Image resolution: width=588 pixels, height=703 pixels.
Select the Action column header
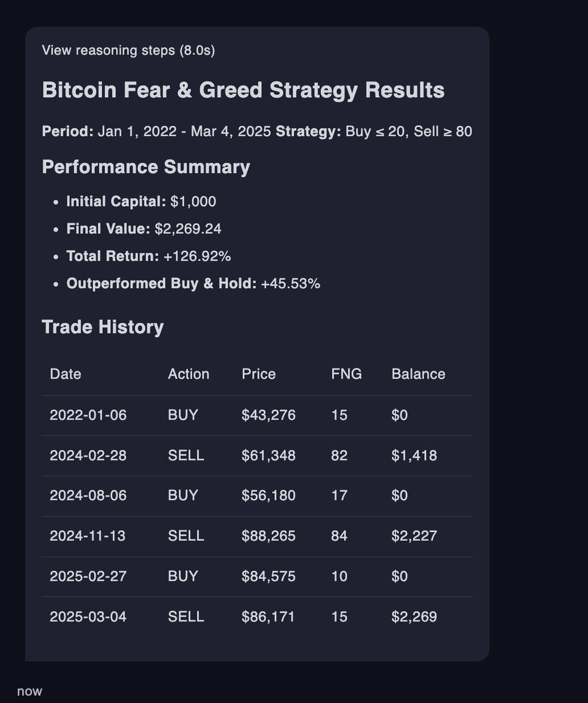pyautogui.click(x=189, y=374)
